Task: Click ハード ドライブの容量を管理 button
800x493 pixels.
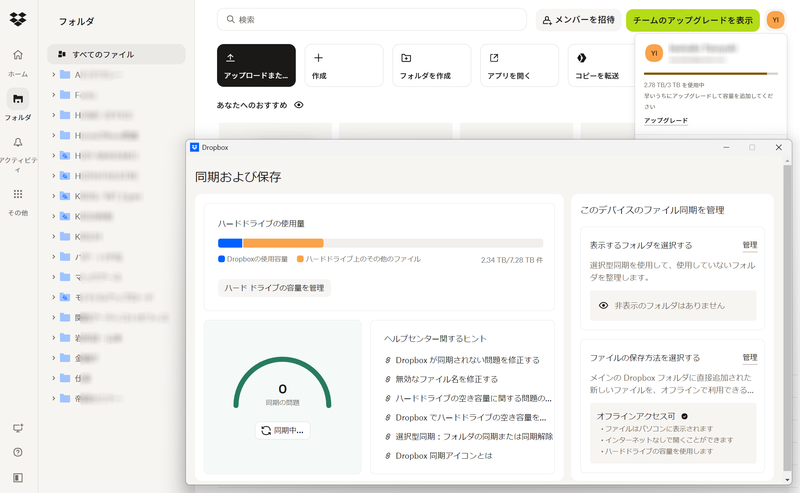Action: click(x=274, y=288)
